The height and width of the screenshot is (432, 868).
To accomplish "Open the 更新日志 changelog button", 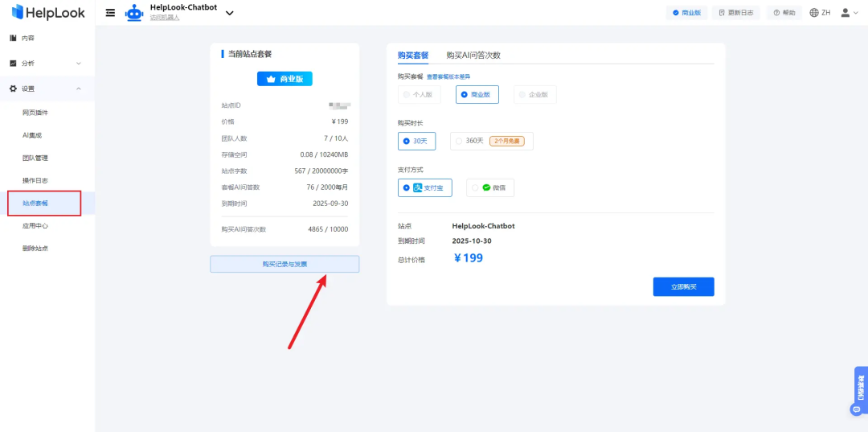I will 735,13.
